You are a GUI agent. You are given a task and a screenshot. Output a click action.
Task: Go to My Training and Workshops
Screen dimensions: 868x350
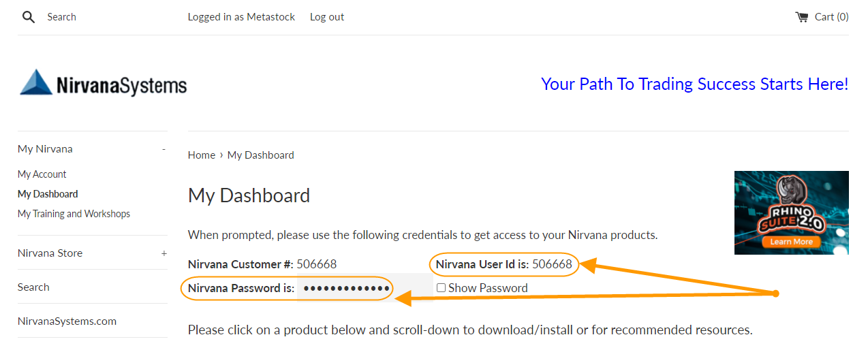[x=74, y=214]
